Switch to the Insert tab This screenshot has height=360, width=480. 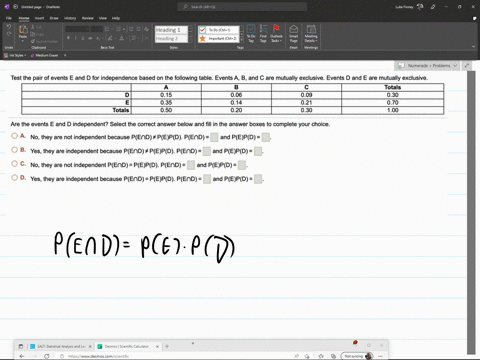click(39, 18)
